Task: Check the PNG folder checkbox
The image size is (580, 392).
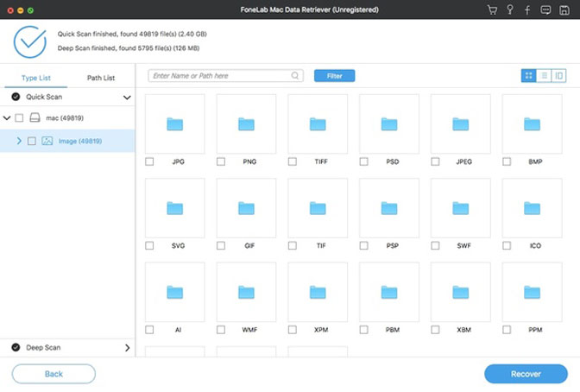Action: pyautogui.click(x=221, y=161)
